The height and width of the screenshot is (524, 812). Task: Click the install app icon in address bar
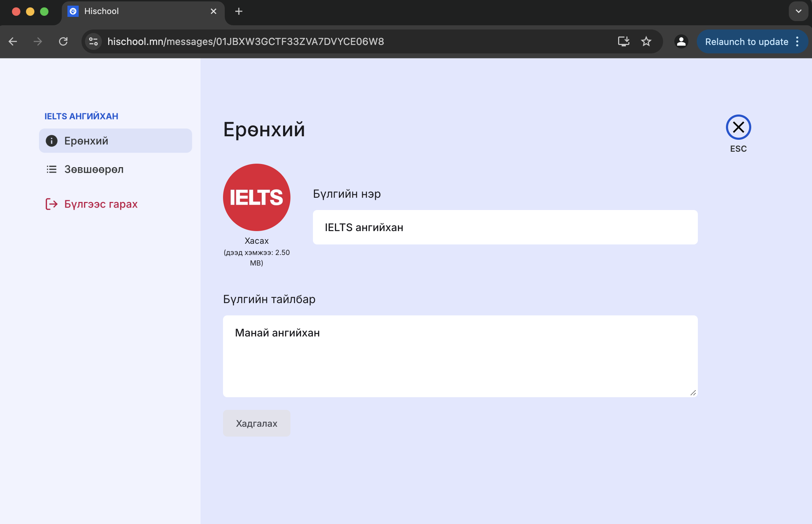coord(623,41)
